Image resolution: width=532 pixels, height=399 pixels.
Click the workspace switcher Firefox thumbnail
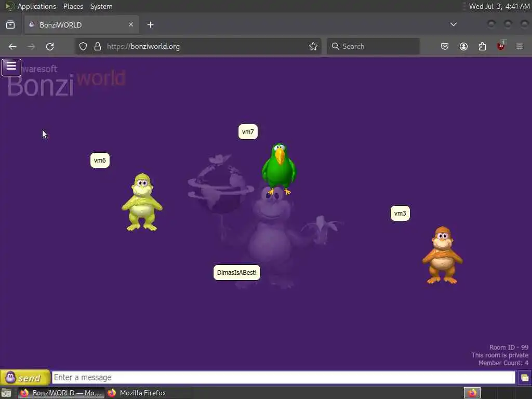[472, 393]
